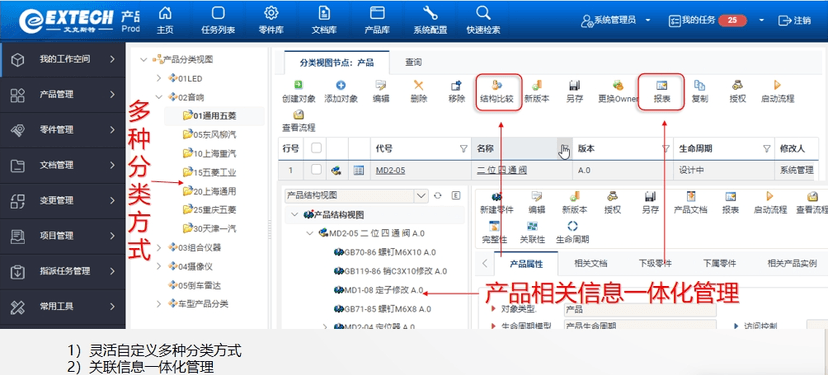Switch to the 下级零件 tab
Screen dimensions: 828x375
click(x=655, y=263)
